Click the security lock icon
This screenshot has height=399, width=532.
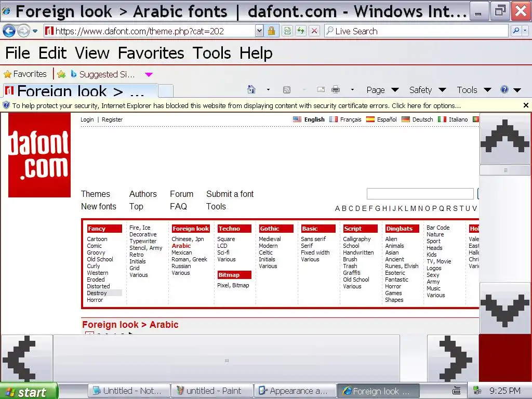pyautogui.click(x=271, y=31)
